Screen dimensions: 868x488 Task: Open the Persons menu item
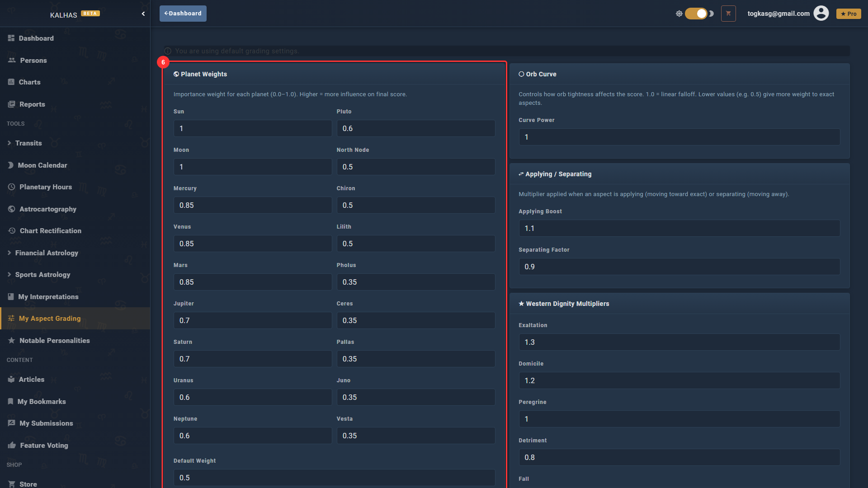[33, 61]
